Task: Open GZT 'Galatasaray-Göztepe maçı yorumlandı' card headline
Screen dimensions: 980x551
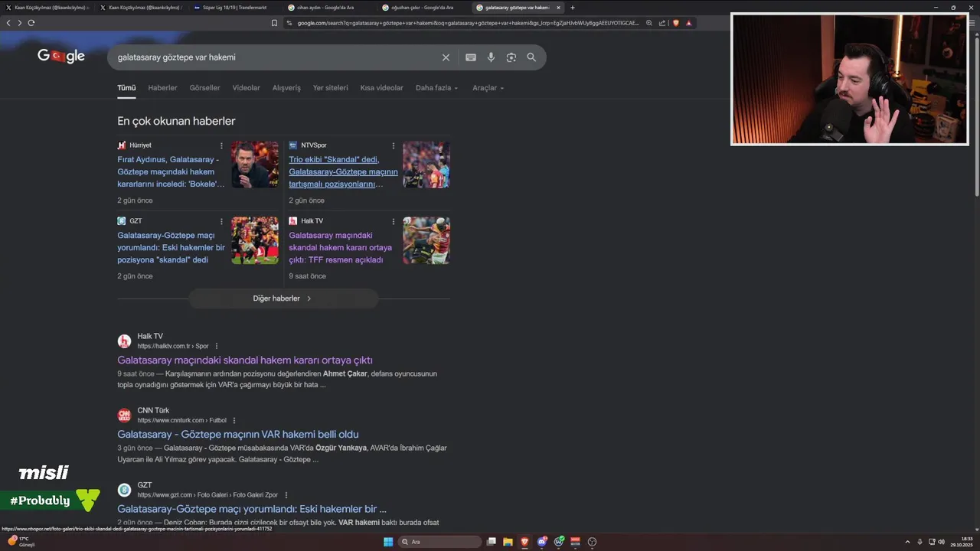Action: (x=171, y=247)
